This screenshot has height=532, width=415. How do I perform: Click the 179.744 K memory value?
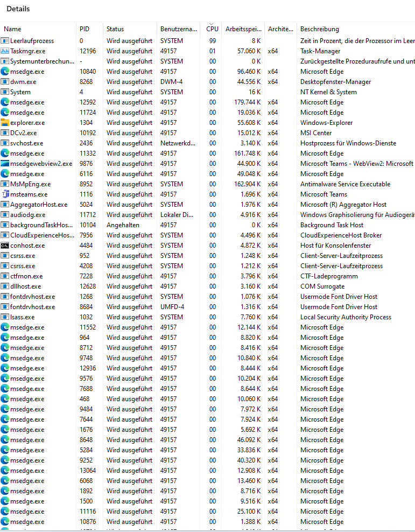click(247, 102)
